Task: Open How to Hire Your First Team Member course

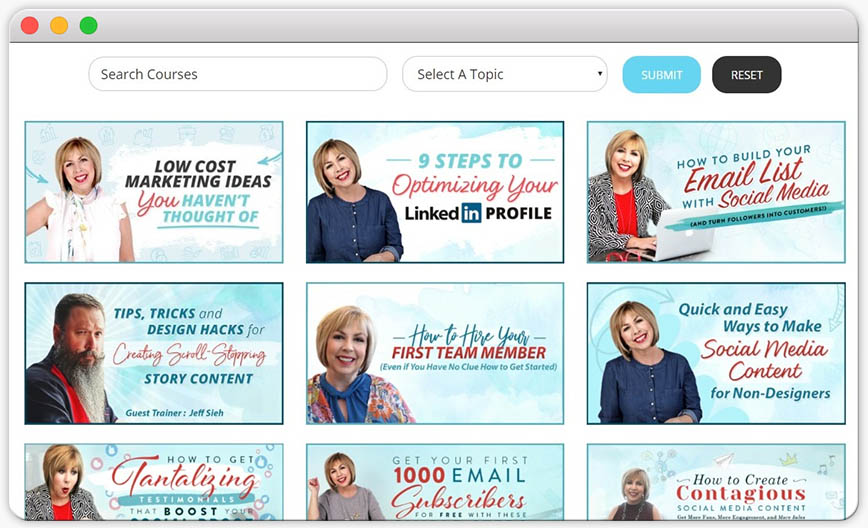Action: tap(435, 354)
